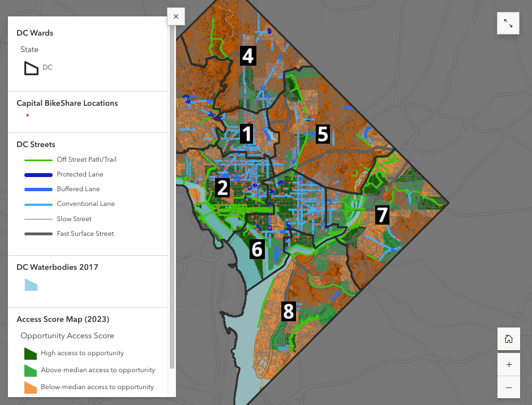Click the State label under DC Wards
The height and width of the screenshot is (405, 532).
29,49
